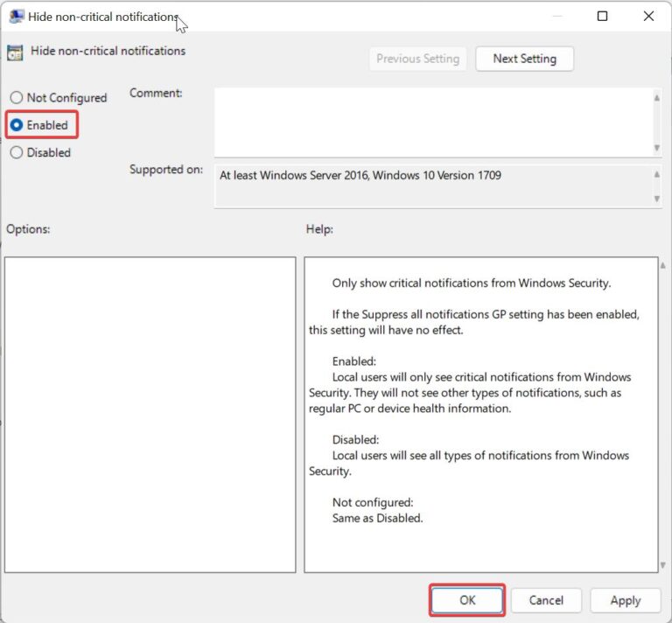Screen dimensions: 672x623
Task: Click the Next Setting button
Action: 525,59
